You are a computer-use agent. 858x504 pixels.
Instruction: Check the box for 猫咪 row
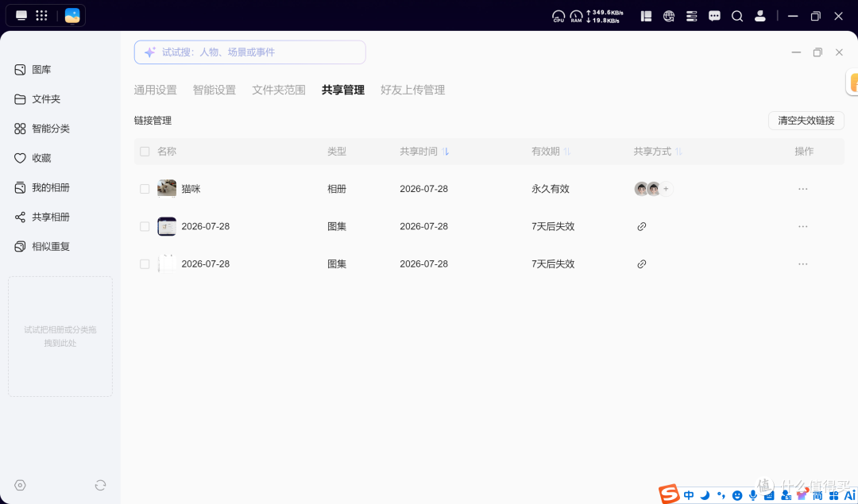point(145,189)
